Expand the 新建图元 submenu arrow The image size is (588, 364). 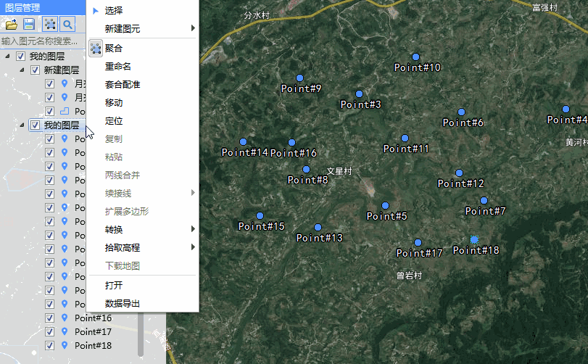pyautogui.click(x=193, y=28)
